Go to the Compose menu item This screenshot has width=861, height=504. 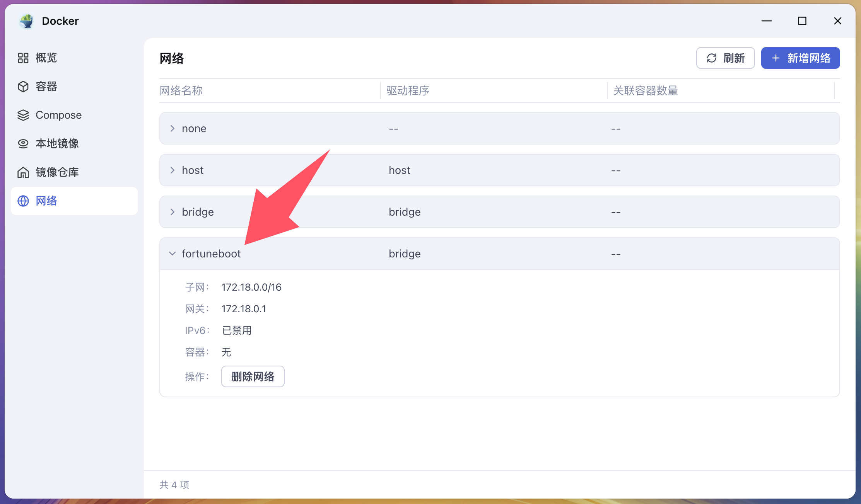coord(58,115)
